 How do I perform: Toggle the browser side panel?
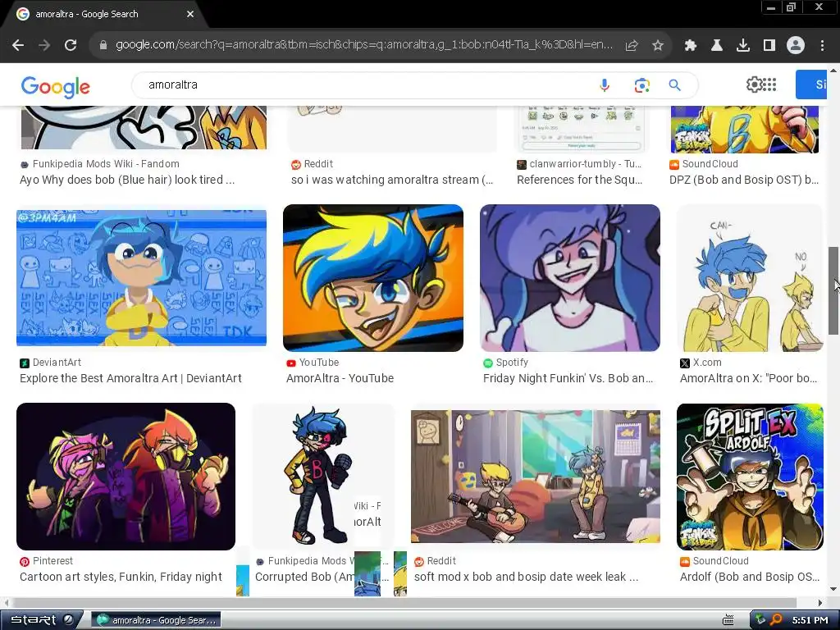[769, 46]
